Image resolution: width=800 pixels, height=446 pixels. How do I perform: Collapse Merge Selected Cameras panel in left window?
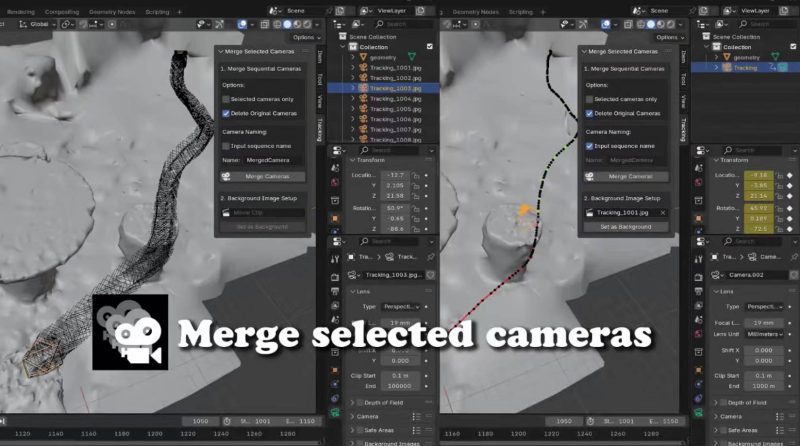(220, 52)
